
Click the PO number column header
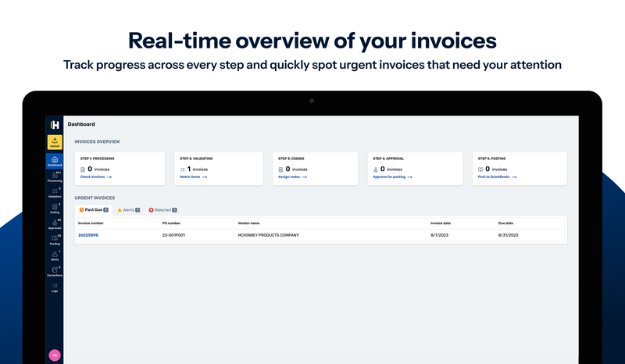pyautogui.click(x=171, y=223)
